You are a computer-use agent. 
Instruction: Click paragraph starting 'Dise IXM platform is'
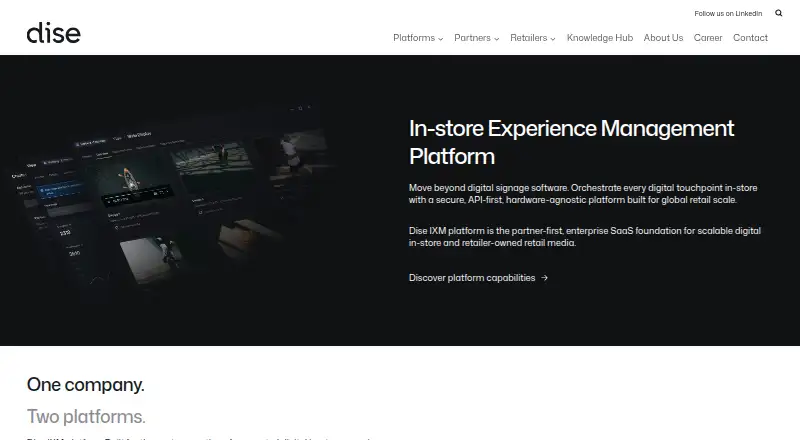coord(585,237)
